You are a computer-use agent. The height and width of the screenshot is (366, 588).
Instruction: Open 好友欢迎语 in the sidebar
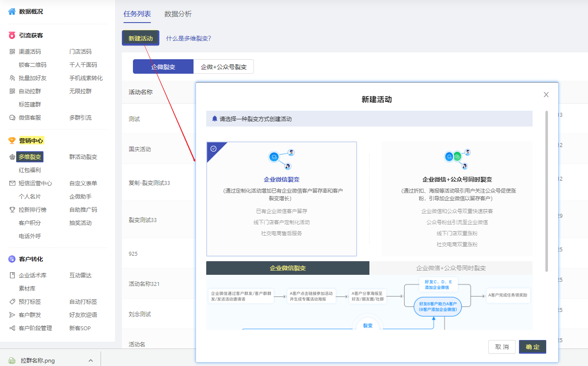click(x=83, y=315)
